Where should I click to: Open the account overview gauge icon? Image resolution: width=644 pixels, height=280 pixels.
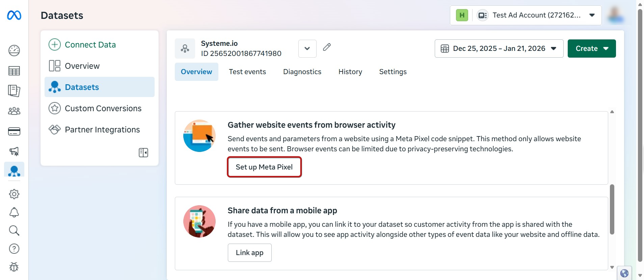[x=14, y=51]
